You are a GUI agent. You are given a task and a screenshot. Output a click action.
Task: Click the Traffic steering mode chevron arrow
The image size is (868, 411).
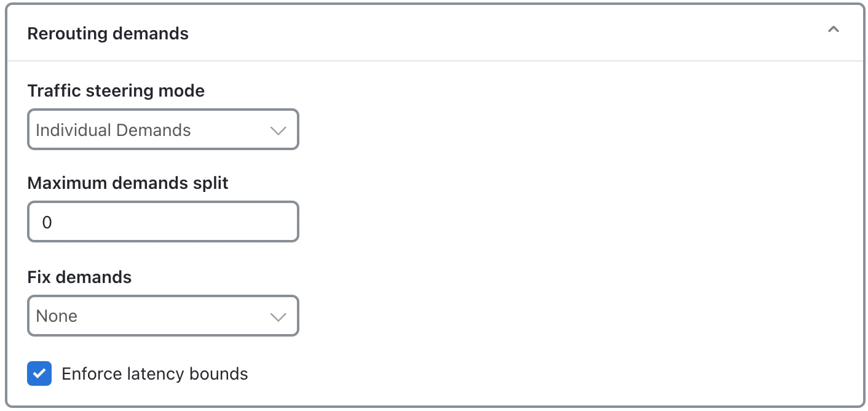pos(278,130)
